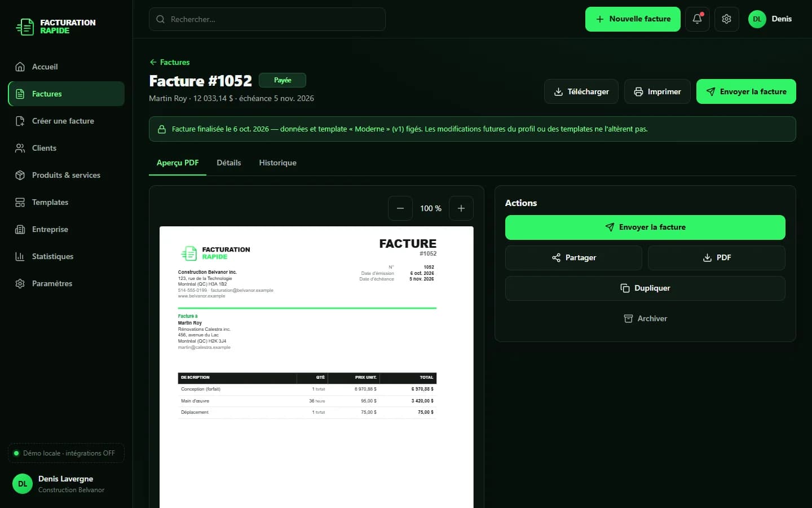The width and height of the screenshot is (812, 508).
Task: Go back via the Factures breadcrumb link
Action: point(170,62)
